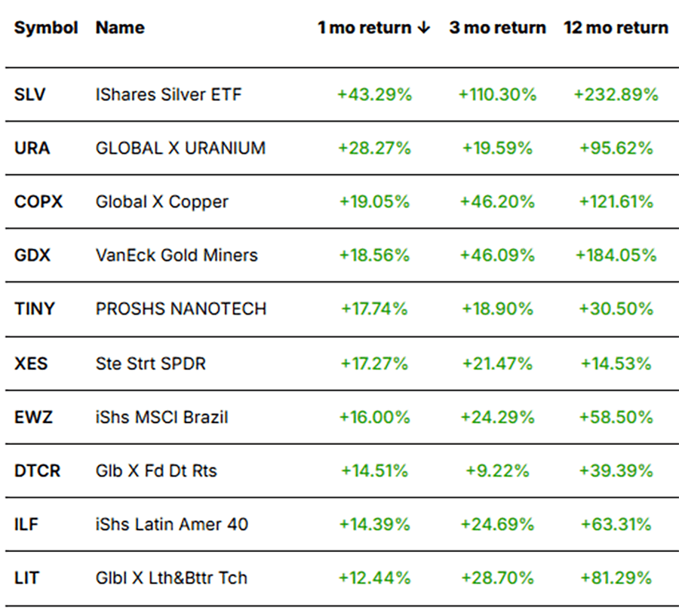Open the COPX ticker symbol

tap(38, 202)
